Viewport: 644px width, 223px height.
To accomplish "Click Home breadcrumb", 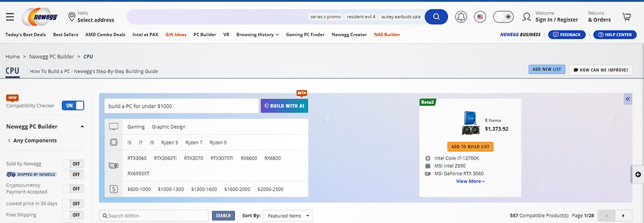I will click(x=12, y=56).
